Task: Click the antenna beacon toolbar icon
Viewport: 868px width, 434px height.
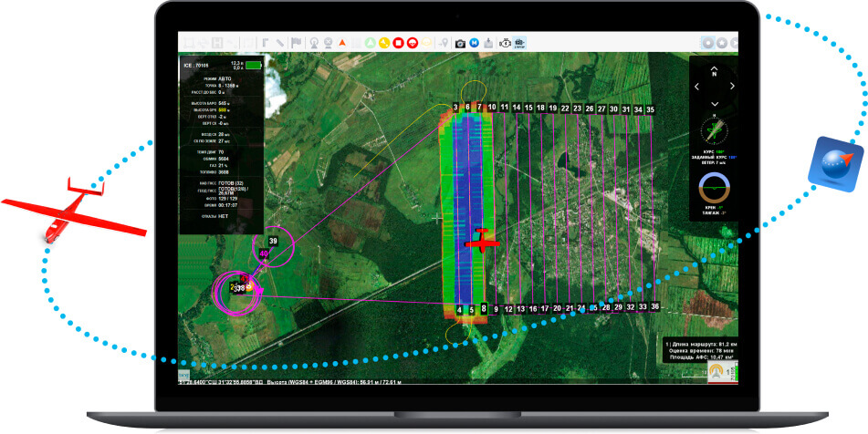Action: point(313,42)
